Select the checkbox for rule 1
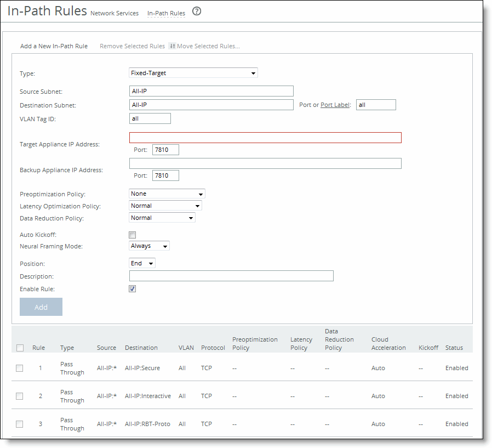 (x=20, y=368)
